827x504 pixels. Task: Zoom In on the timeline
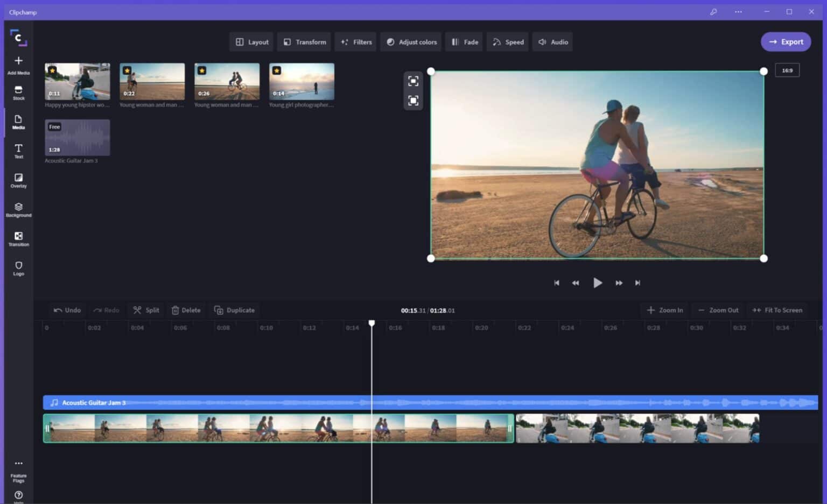click(665, 310)
